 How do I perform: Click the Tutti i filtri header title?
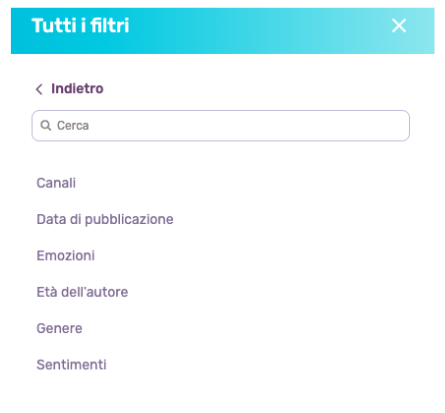[80, 26]
